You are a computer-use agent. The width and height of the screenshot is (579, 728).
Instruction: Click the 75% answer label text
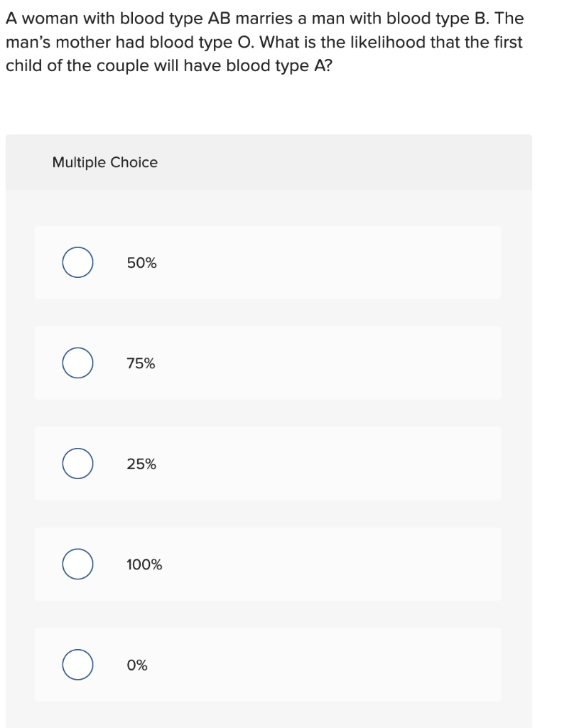pyautogui.click(x=140, y=363)
